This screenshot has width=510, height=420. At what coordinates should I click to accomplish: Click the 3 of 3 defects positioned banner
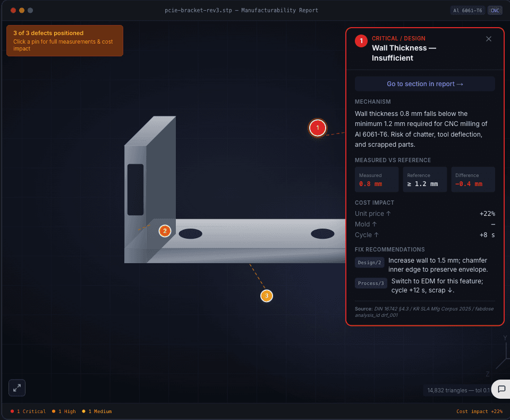click(65, 41)
